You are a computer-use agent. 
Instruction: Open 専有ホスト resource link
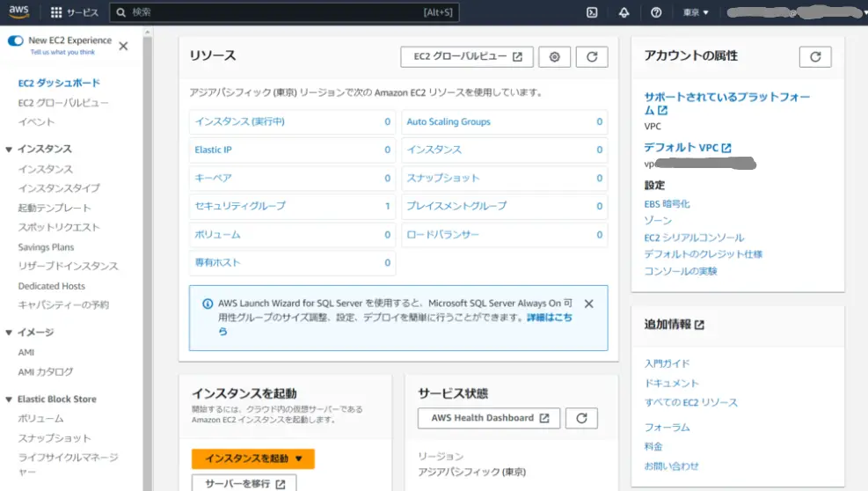point(217,263)
